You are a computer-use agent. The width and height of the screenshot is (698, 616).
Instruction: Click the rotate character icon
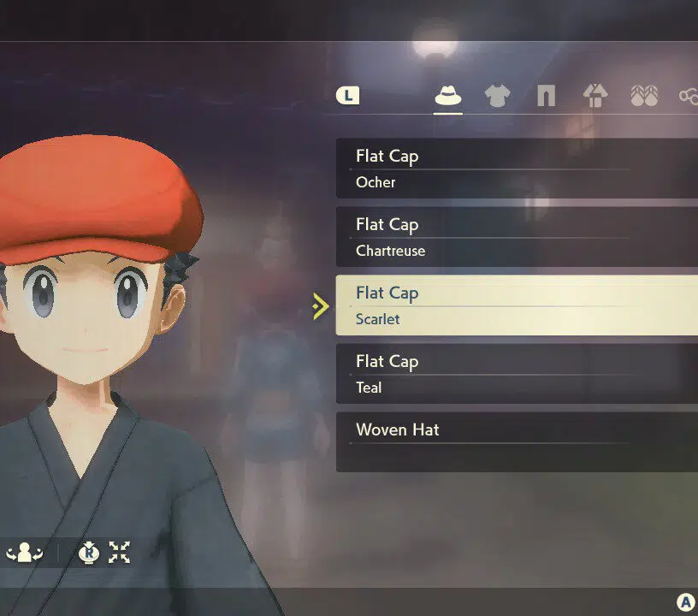tap(25, 553)
